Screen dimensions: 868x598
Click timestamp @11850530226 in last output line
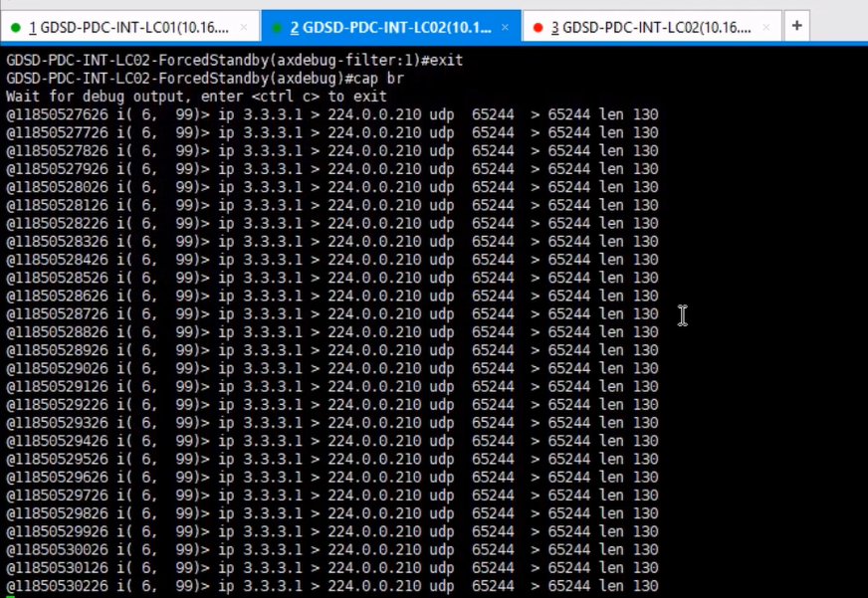(58, 586)
